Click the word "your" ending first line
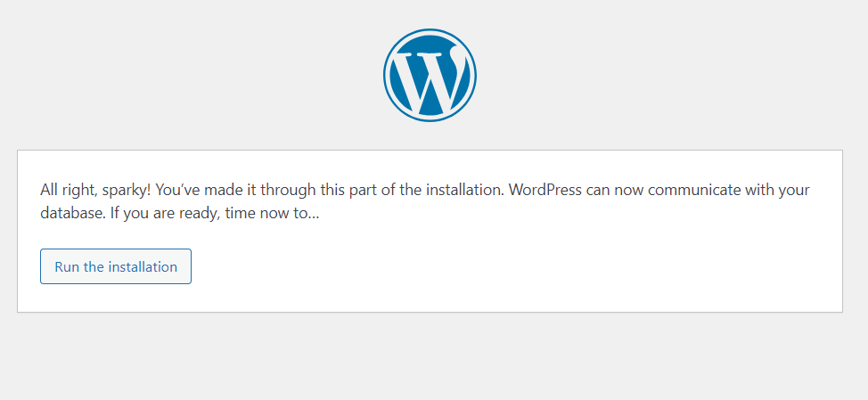The width and height of the screenshot is (868, 400). 795,191
